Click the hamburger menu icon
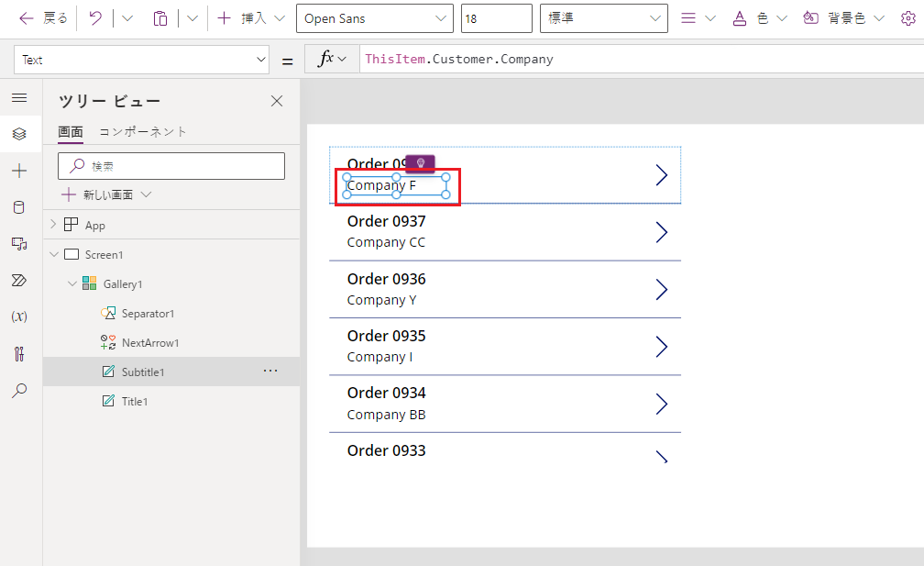 click(19, 97)
